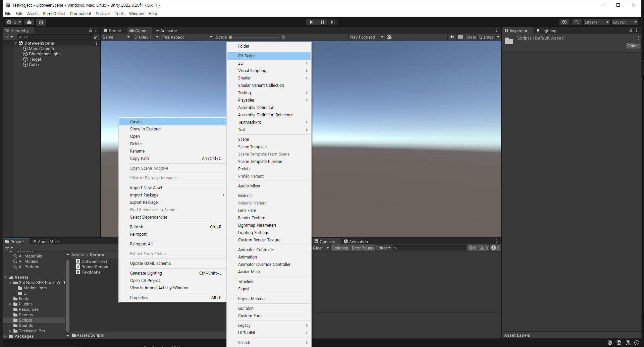Click the Pause button in toolbar
This screenshot has width=644, height=347.
(x=322, y=22)
